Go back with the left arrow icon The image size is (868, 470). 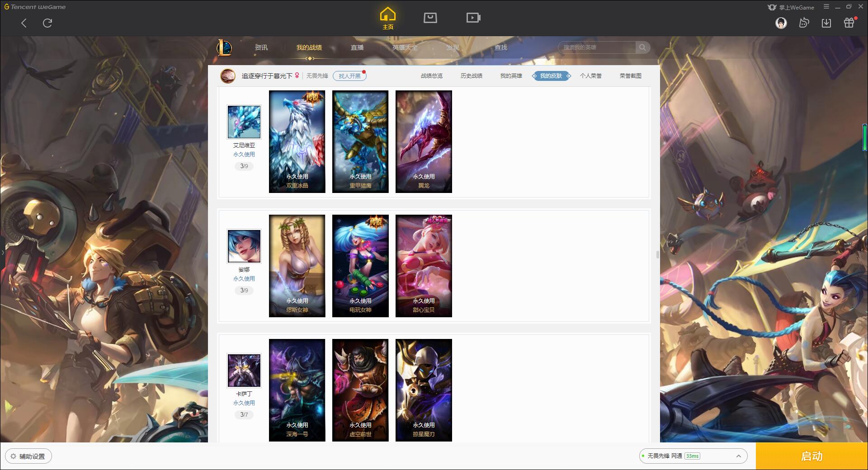tap(24, 23)
